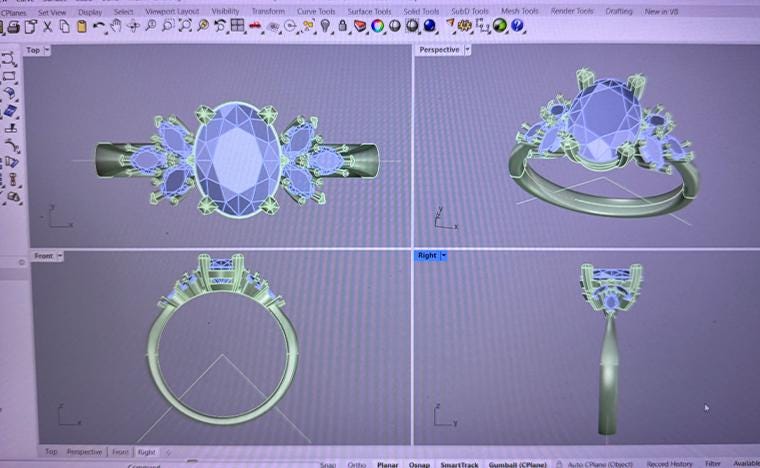This screenshot has height=468, width=760.
Task: Open the color wheel icon
Action: [377, 26]
